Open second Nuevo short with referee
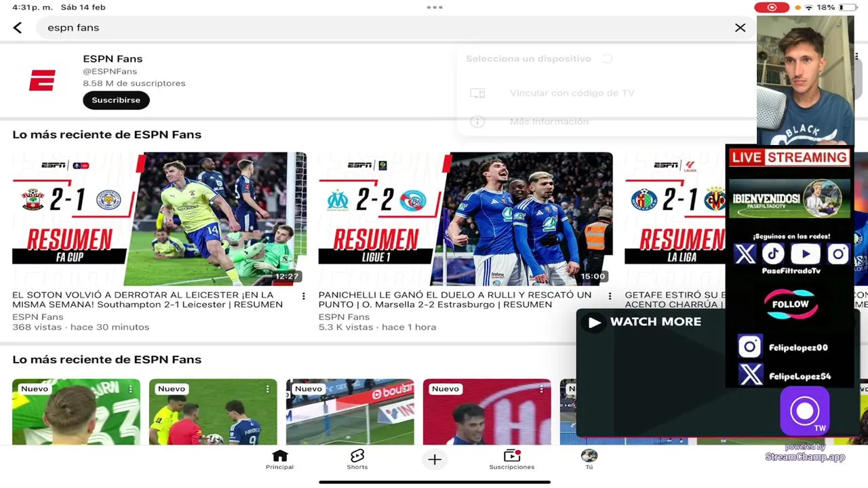The height and width of the screenshot is (488, 868). (x=213, y=412)
